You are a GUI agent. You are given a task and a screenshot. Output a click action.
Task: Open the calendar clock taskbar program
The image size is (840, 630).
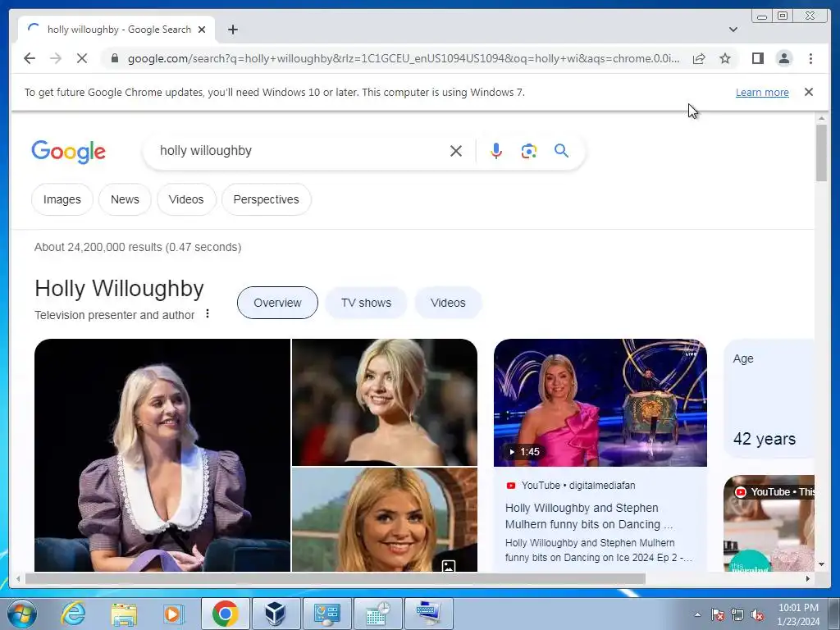coord(377,614)
